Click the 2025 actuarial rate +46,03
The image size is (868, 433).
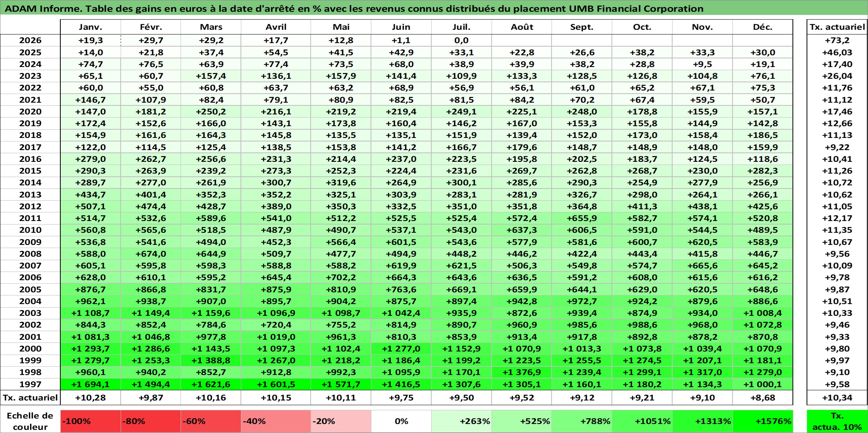pos(837,53)
